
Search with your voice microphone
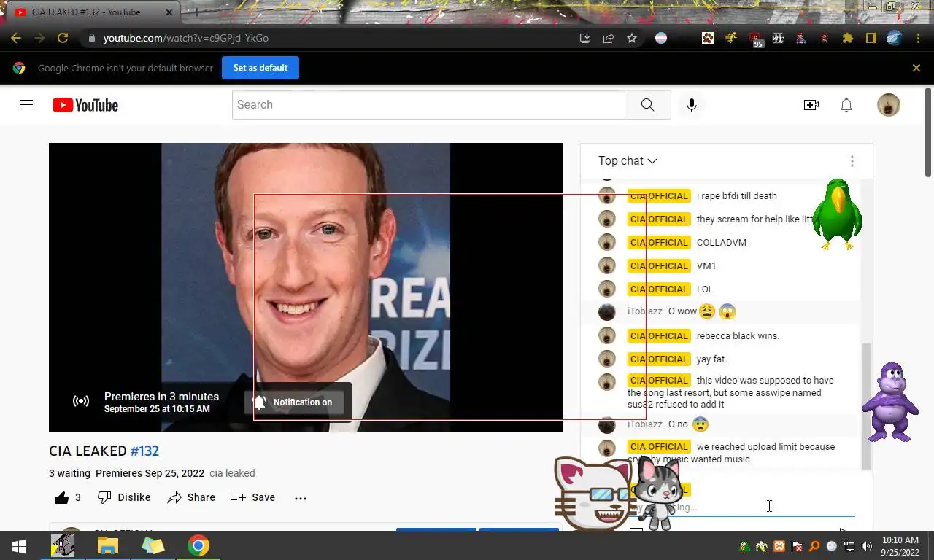692,105
